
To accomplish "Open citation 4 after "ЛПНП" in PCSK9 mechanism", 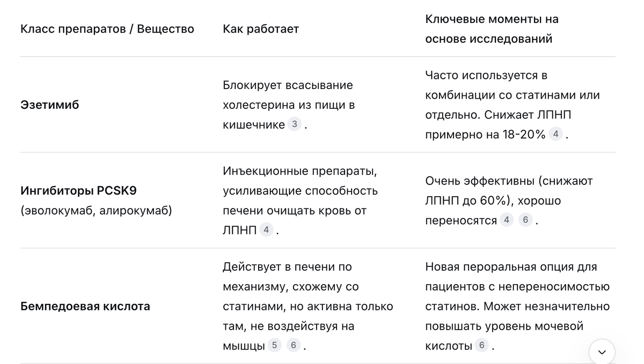I will pos(266,230).
